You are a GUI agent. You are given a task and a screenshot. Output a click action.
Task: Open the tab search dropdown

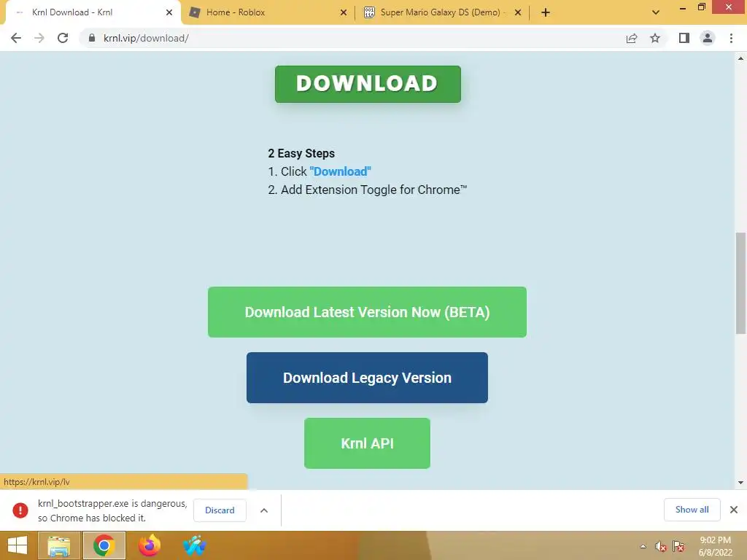point(656,12)
